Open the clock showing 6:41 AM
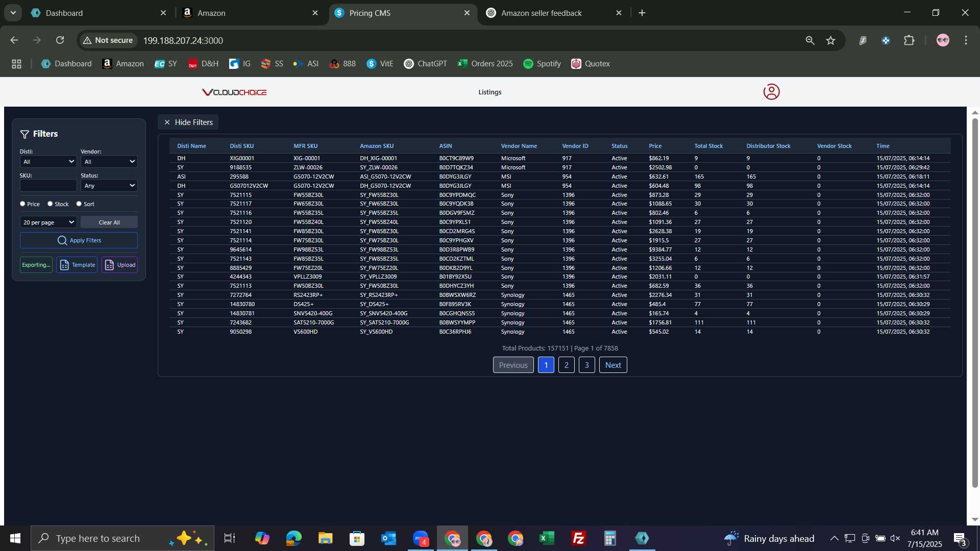 pyautogui.click(x=925, y=538)
